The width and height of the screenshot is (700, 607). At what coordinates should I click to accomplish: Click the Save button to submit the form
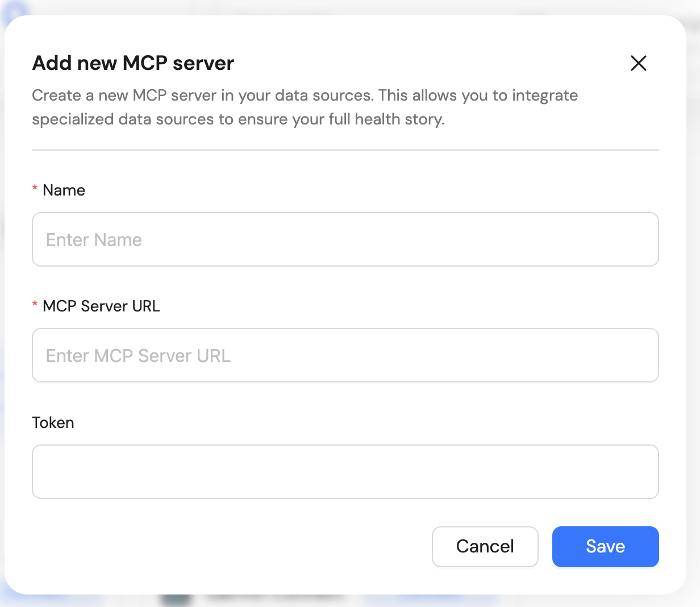[605, 546]
